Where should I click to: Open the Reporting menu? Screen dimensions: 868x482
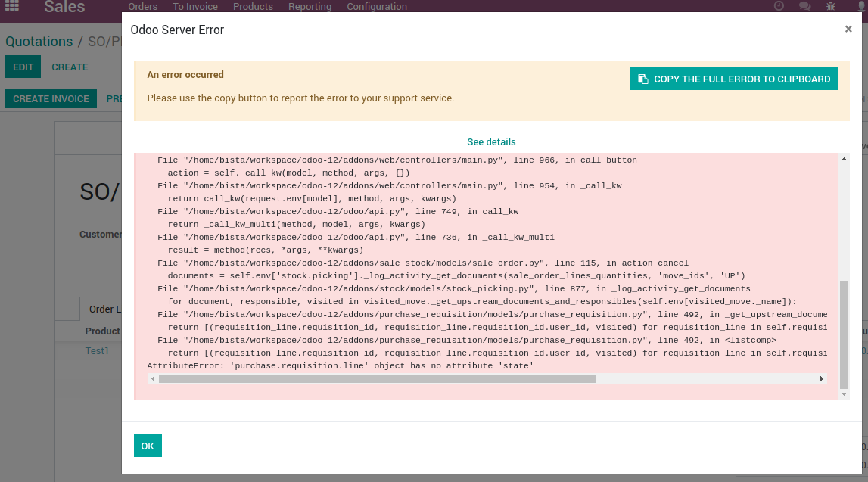pyautogui.click(x=310, y=7)
